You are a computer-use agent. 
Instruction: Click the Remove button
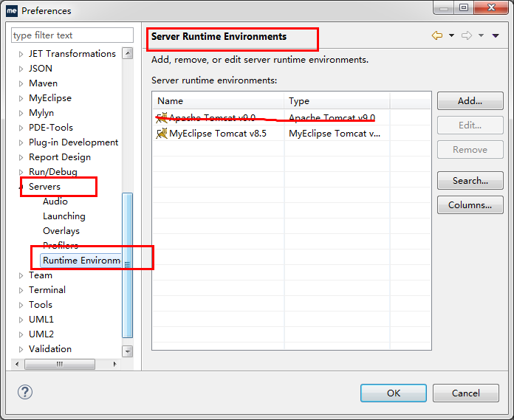pos(470,150)
